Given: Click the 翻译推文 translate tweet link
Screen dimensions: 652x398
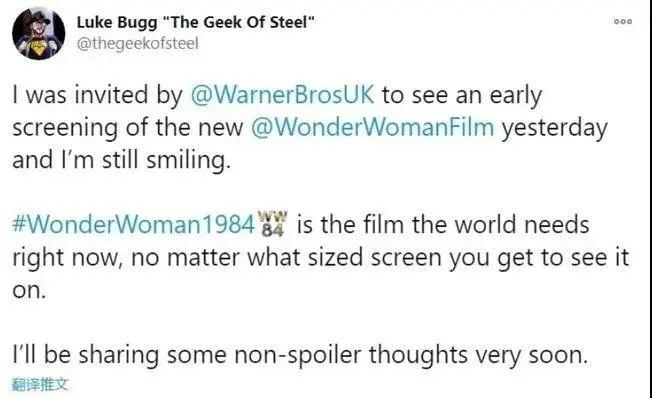Looking at the screenshot, I should point(40,384).
